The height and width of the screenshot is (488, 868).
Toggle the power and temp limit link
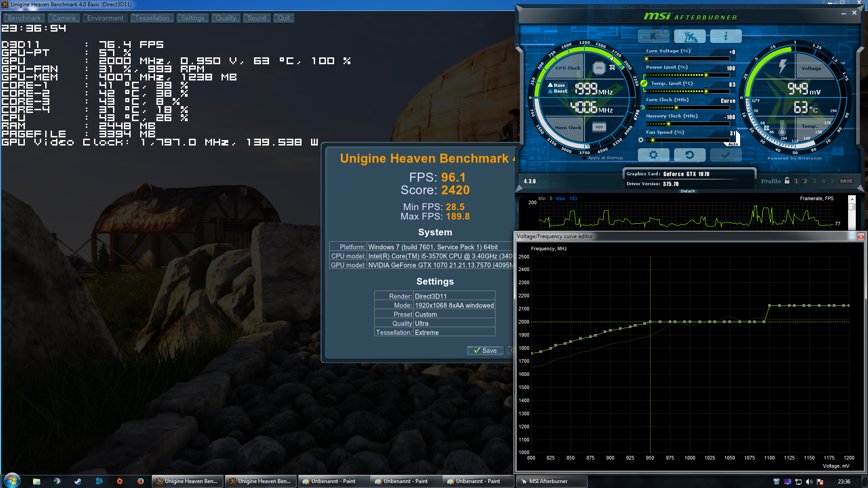tap(644, 83)
